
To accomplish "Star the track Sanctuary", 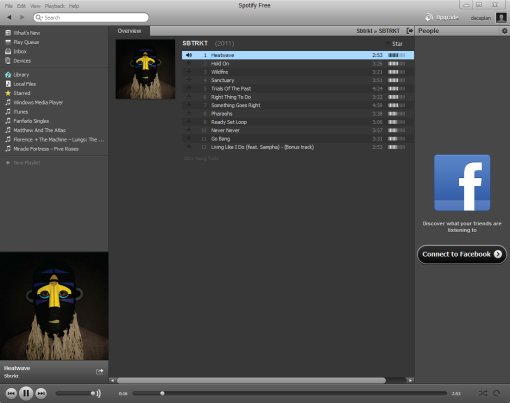I will (188, 80).
